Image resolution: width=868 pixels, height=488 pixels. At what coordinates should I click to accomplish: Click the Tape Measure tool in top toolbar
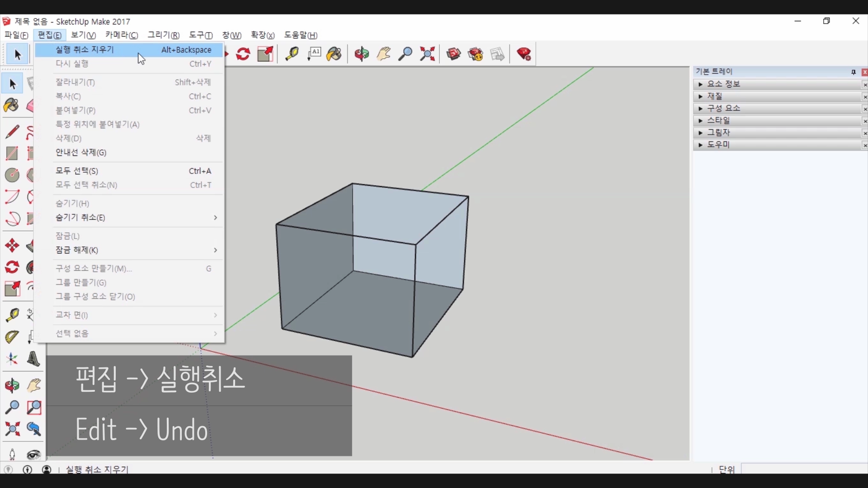pyautogui.click(x=292, y=54)
